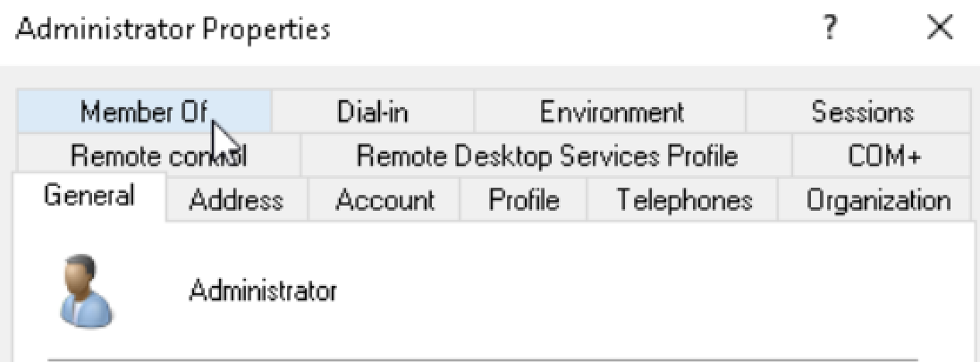Select the Organization tab
Image resolution: width=980 pixels, height=362 pixels.
tap(875, 199)
